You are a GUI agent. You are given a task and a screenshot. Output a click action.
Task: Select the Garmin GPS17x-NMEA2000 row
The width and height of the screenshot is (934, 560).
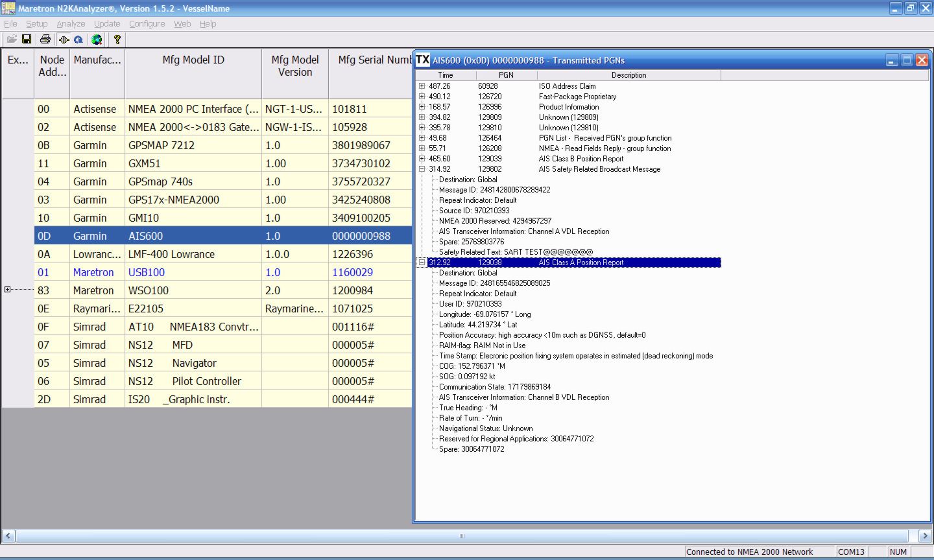[x=224, y=200]
